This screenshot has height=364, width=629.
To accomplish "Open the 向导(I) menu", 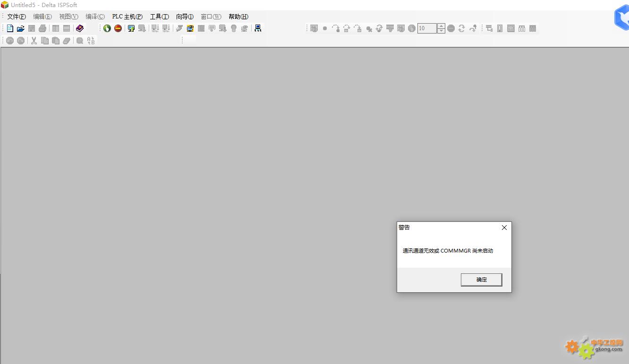I will coord(185,17).
